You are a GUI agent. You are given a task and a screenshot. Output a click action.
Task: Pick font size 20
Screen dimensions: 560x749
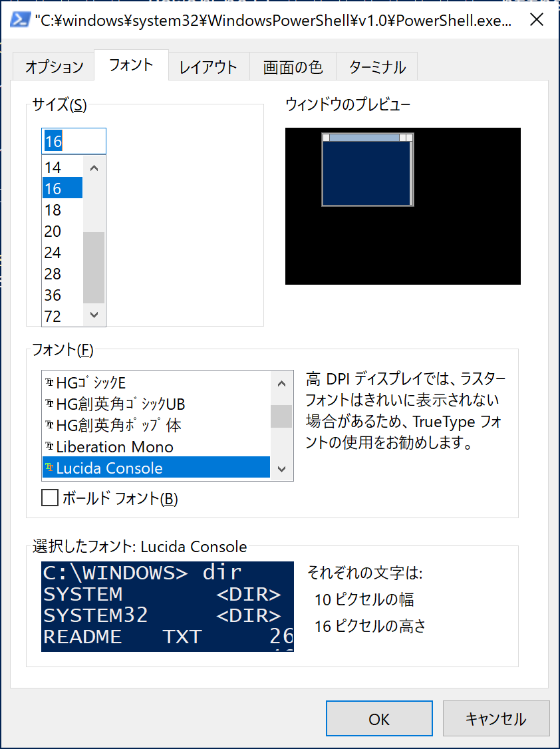(x=63, y=231)
